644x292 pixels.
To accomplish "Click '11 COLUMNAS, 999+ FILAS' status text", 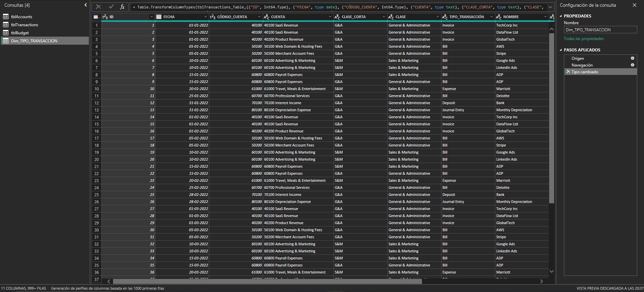I will [x=24, y=288].
